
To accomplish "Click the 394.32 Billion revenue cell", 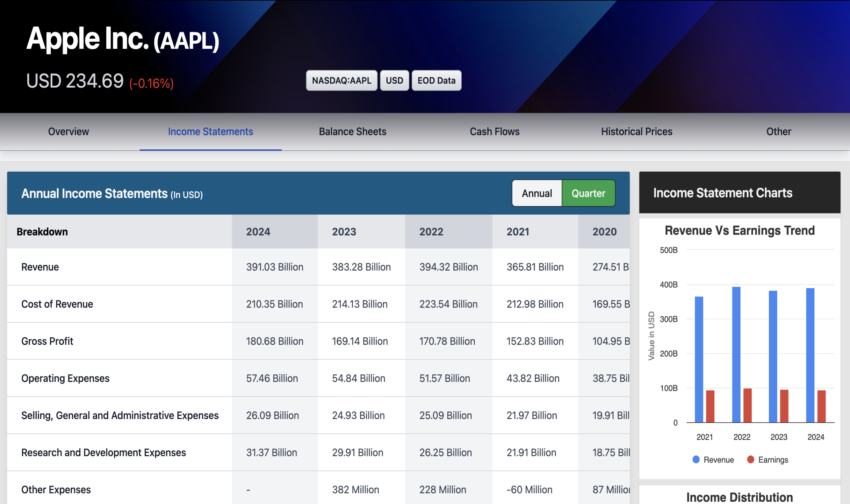I will coord(449,267).
